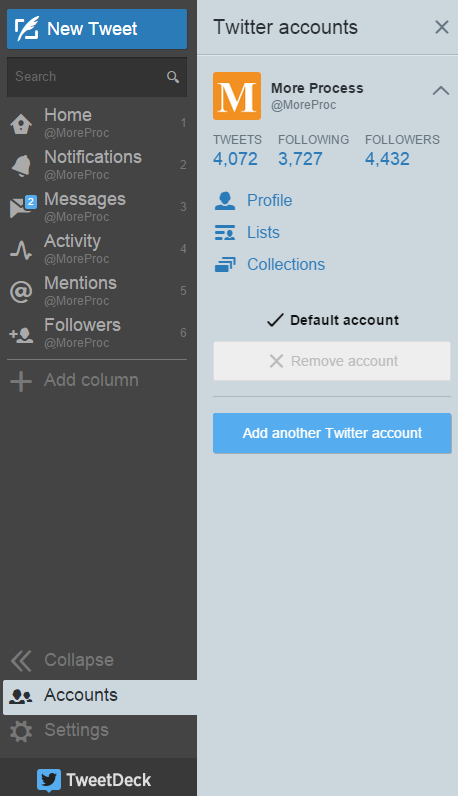Click the New Tweet button

[97, 29]
